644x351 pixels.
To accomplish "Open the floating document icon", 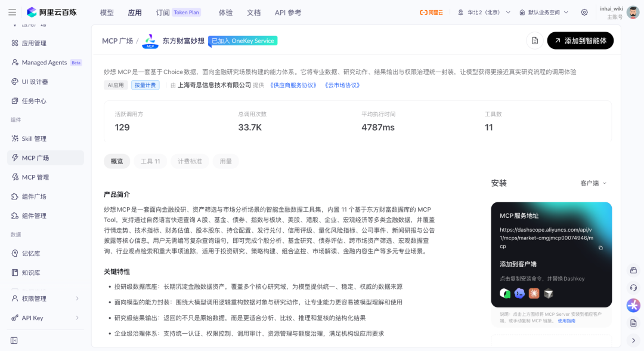I will coord(633,323).
